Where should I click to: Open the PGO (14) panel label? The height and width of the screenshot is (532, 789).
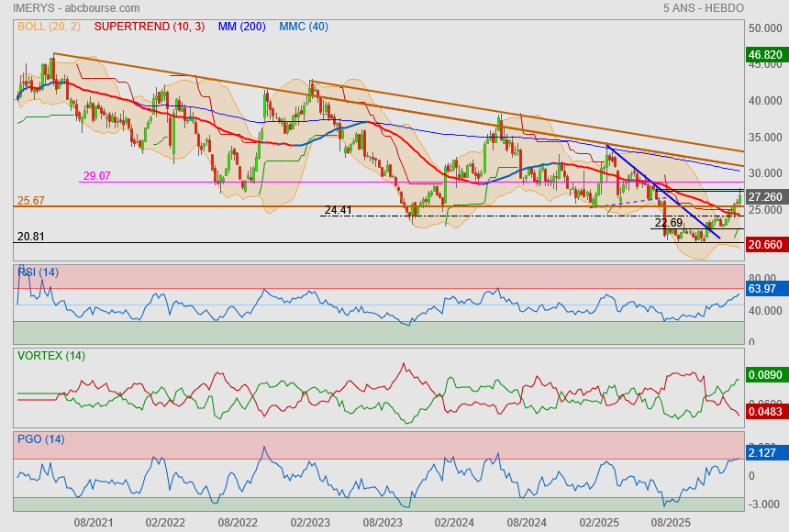pyautogui.click(x=40, y=439)
